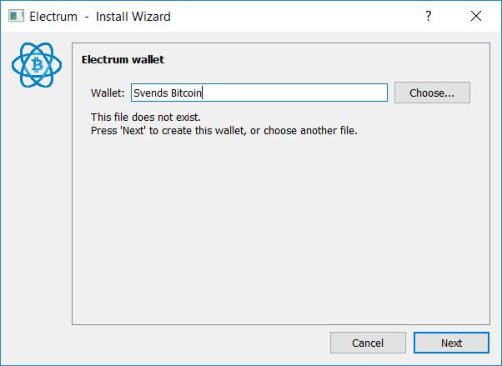The width and height of the screenshot is (502, 366).
Task: Click the 'Wallet:' field label
Action: pyautogui.click(x=107, y=93)
